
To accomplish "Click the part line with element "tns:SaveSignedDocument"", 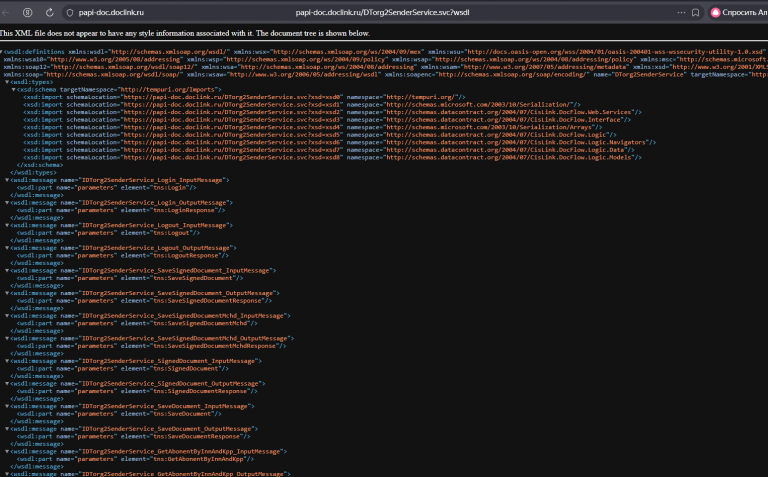I will click(130, 278).
